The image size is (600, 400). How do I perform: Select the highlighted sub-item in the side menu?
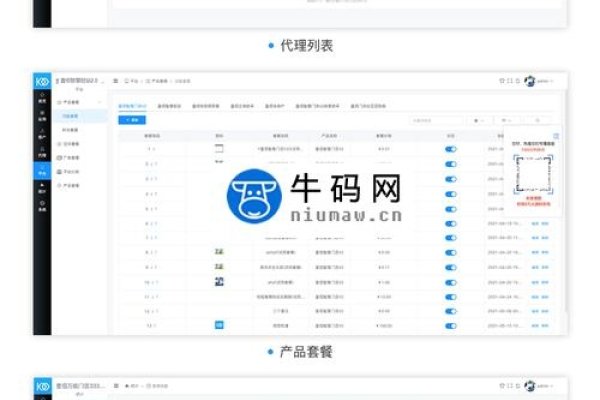(80, 116)
